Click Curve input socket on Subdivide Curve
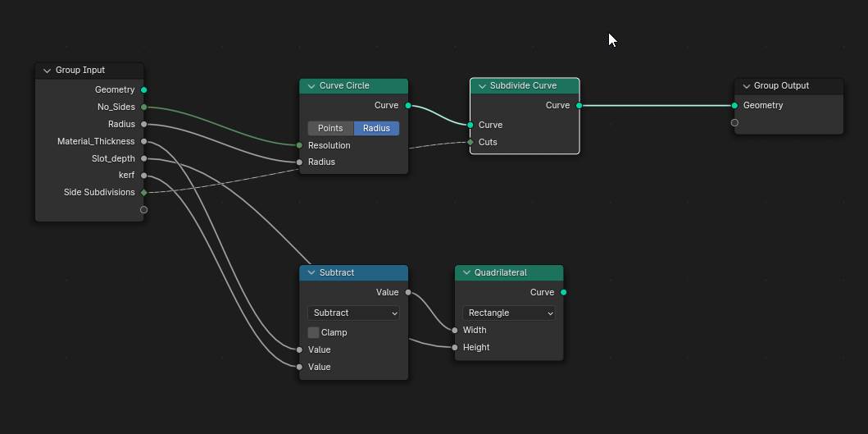The height and width of the screenshot is (434, 868). [x=470, y=125]
